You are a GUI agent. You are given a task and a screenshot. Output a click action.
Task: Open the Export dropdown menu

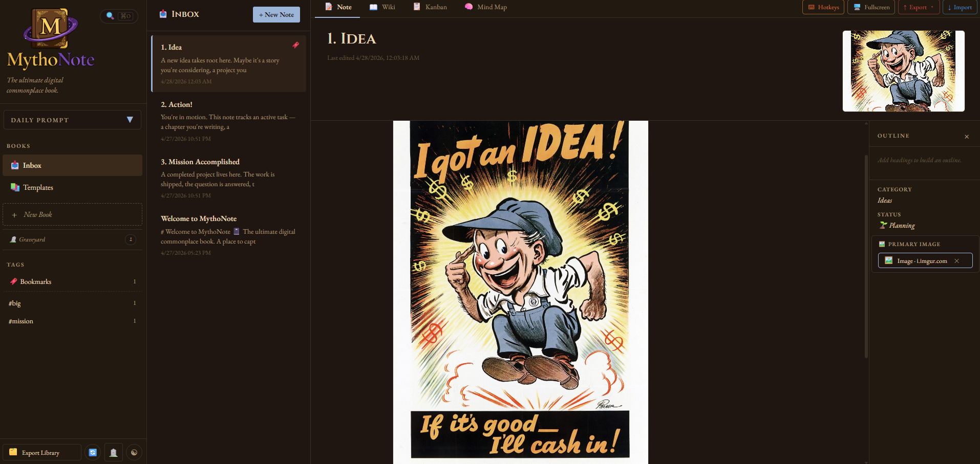(919, 7)
